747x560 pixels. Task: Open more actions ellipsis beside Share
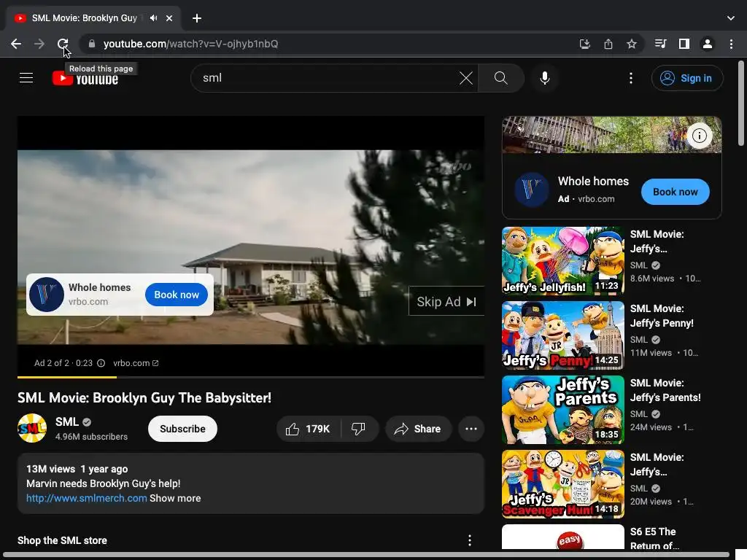click(471, 429)
